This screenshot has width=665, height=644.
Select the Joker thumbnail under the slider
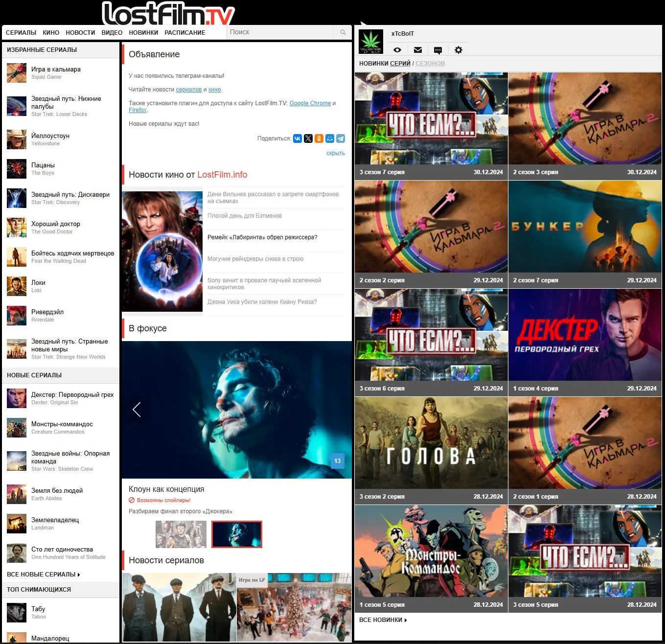(x=237, y=534)
